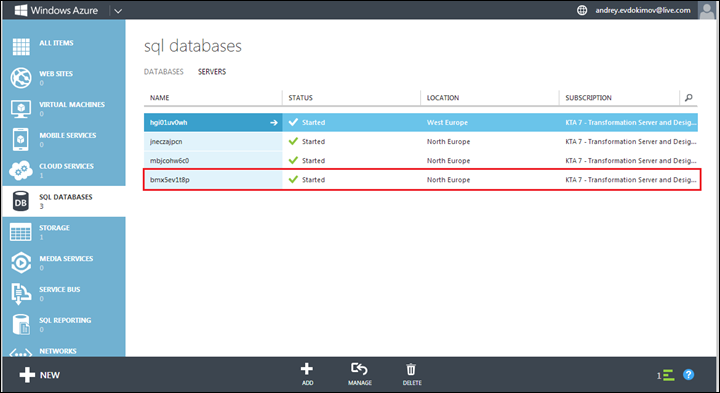Select the Virtual Machines monitor icon
The height and width of the screenshot is (393, 720).
21,109
